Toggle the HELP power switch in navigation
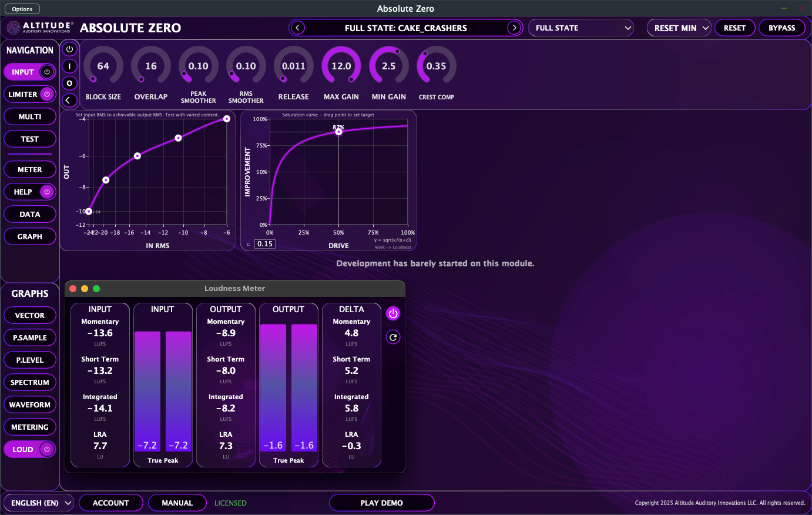 tap(46, 192)
